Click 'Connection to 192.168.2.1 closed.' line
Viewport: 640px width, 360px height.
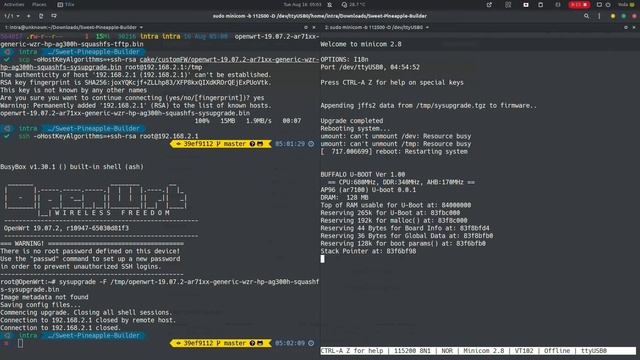(60, 328)
